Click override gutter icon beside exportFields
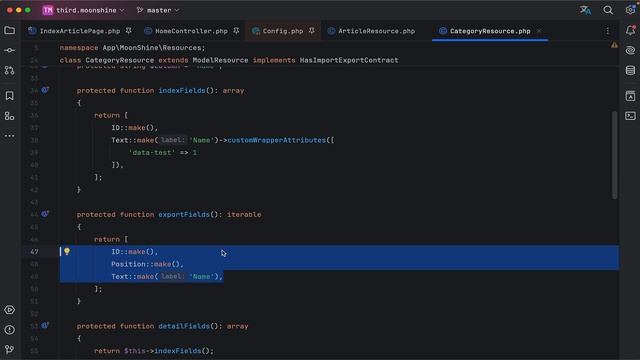Viewport: 640px width, 360px height. 45,214
